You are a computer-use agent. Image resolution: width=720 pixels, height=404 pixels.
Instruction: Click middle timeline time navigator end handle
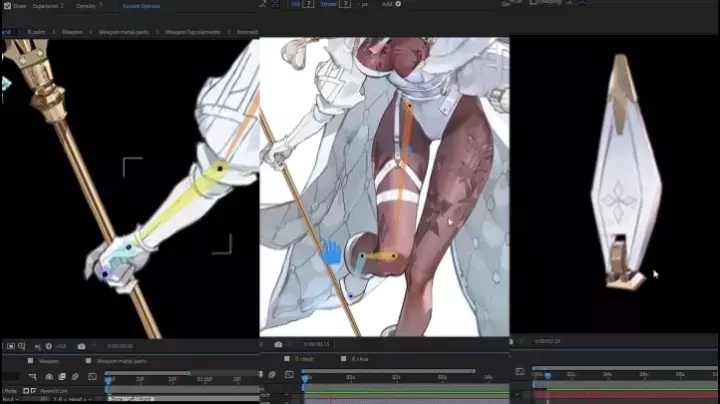click(x=473, y=371)
